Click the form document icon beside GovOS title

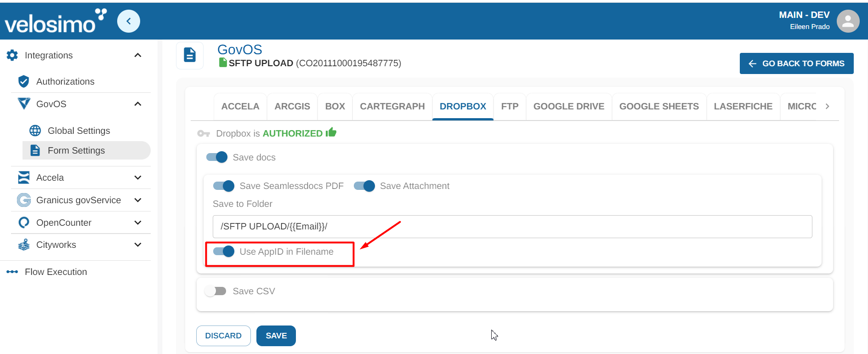click(x=190, y=55)
